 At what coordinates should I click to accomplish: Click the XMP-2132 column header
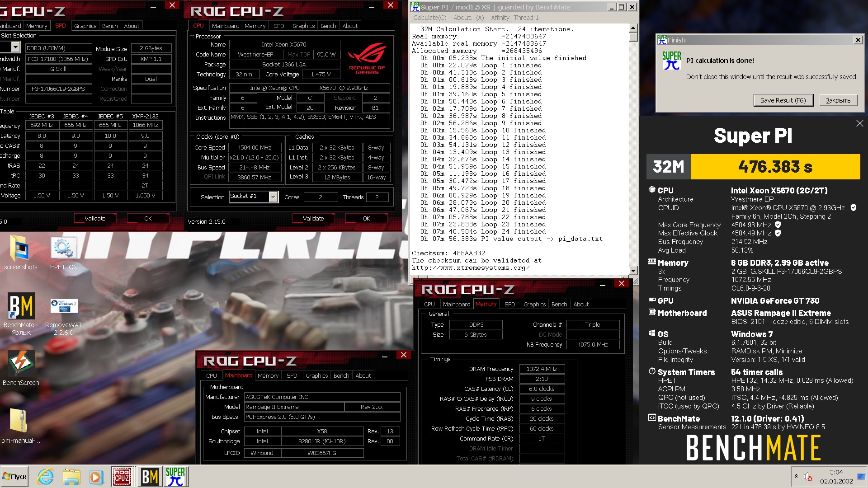[145, 116]
